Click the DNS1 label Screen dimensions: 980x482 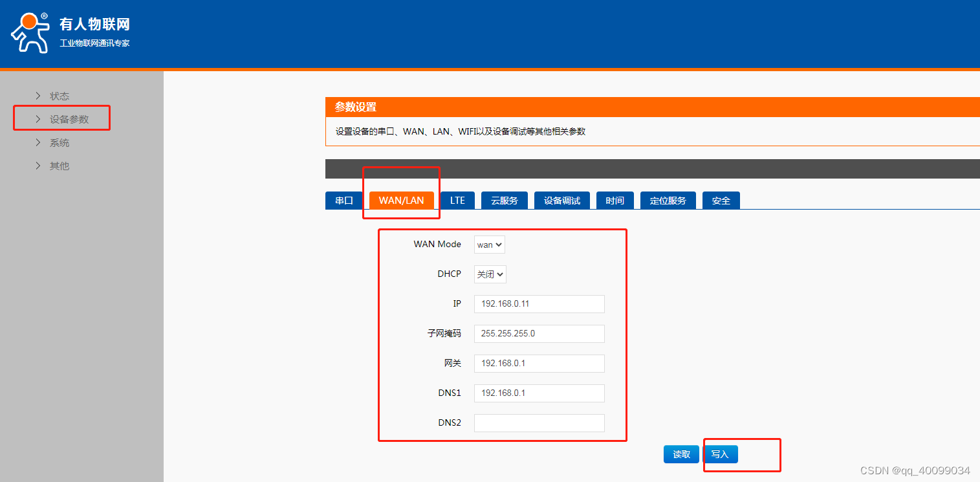tap(450, 393)
